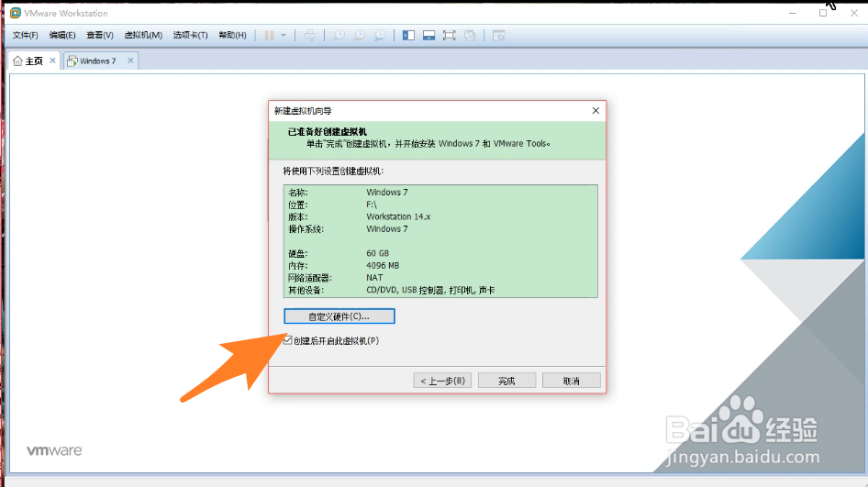The image size is (868, 487).
Task: Select the 位置 F:\ value
Action: click(372, 205)
